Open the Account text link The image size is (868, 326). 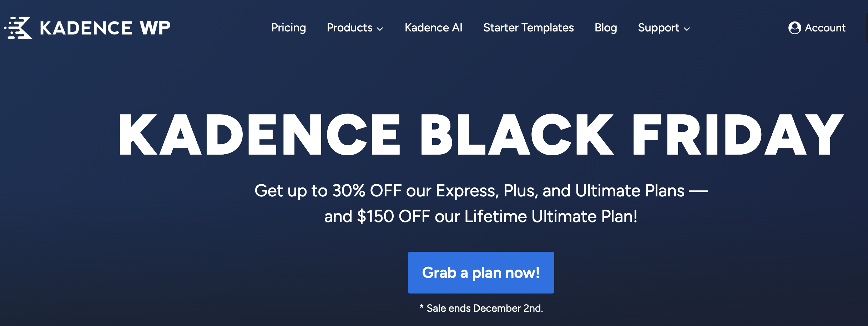coord(825,28)
